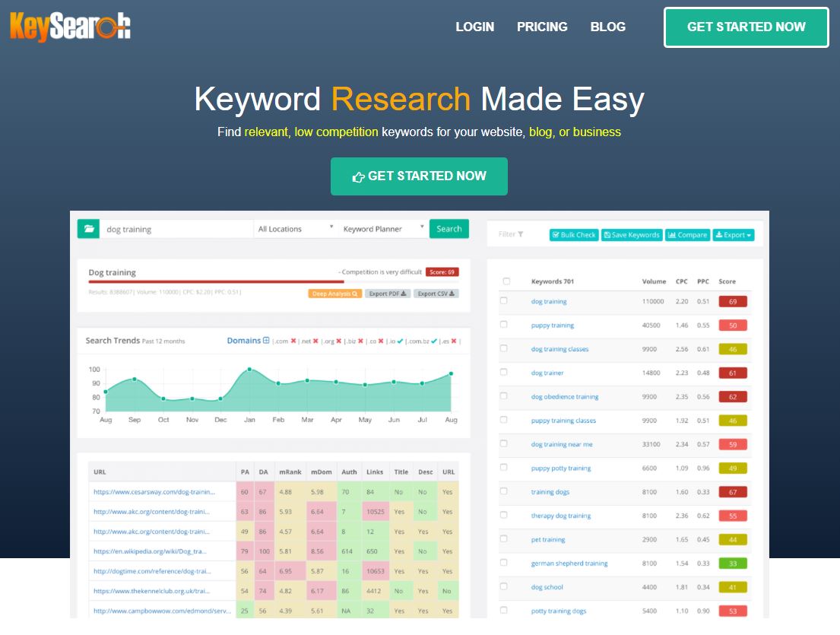
Task: Open the dogtime.com result URL
Action: pos(152,571)
